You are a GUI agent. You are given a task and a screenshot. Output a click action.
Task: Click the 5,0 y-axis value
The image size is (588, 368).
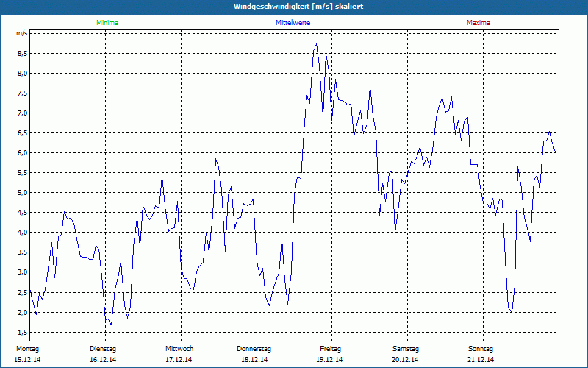[23, 193]
